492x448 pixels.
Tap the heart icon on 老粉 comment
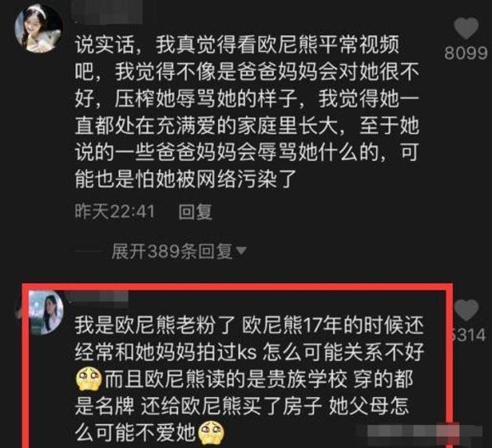click(x=467, y=310)
